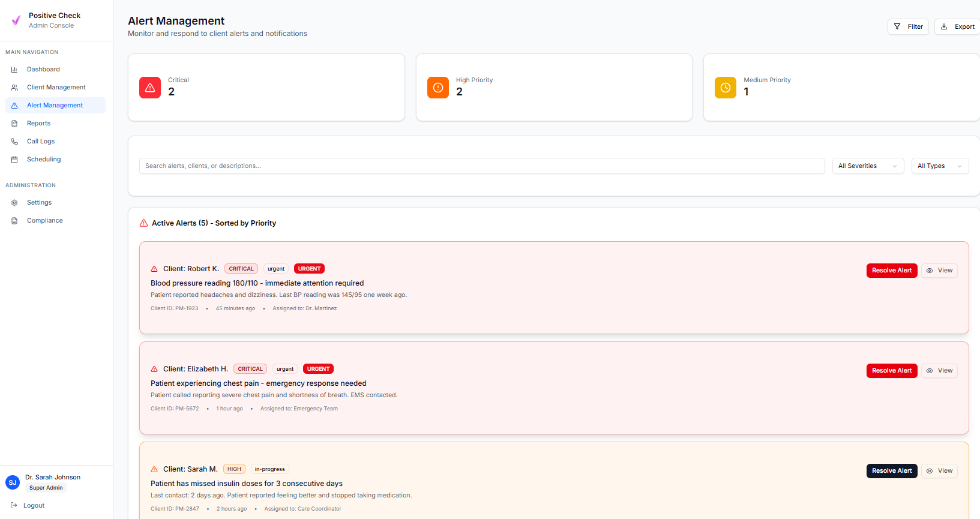Go to Client Management in the sidebar
Image resolution: width=980 pixels, height=519 pixels.
tap(56, 88)
